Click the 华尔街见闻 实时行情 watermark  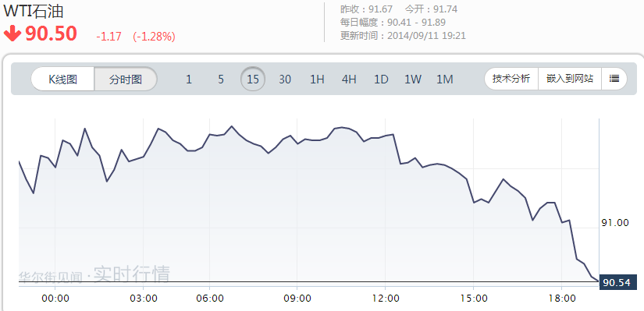point(94,274)
